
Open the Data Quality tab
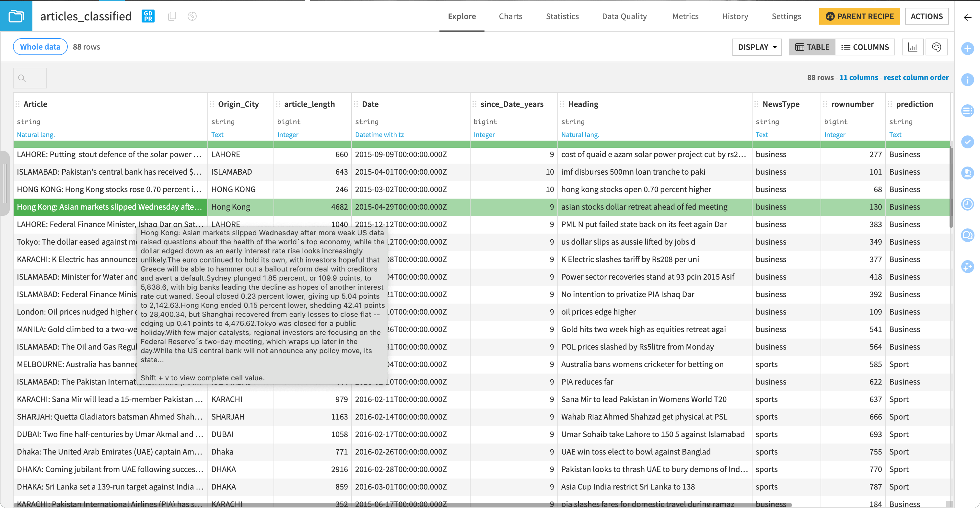point(624,16)
